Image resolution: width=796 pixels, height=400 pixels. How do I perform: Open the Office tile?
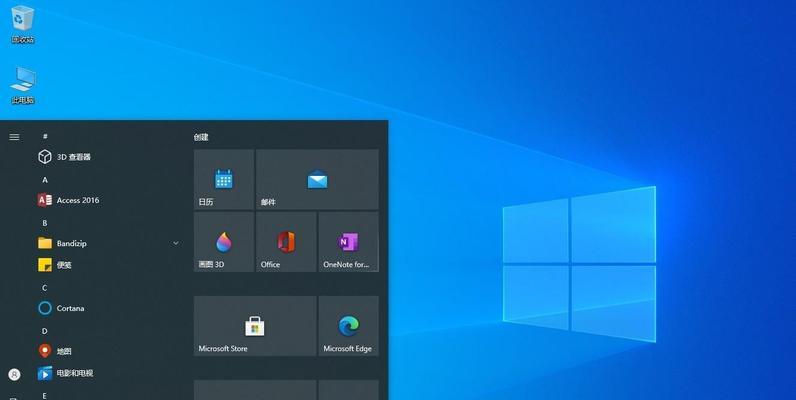(x=286, y=242)
